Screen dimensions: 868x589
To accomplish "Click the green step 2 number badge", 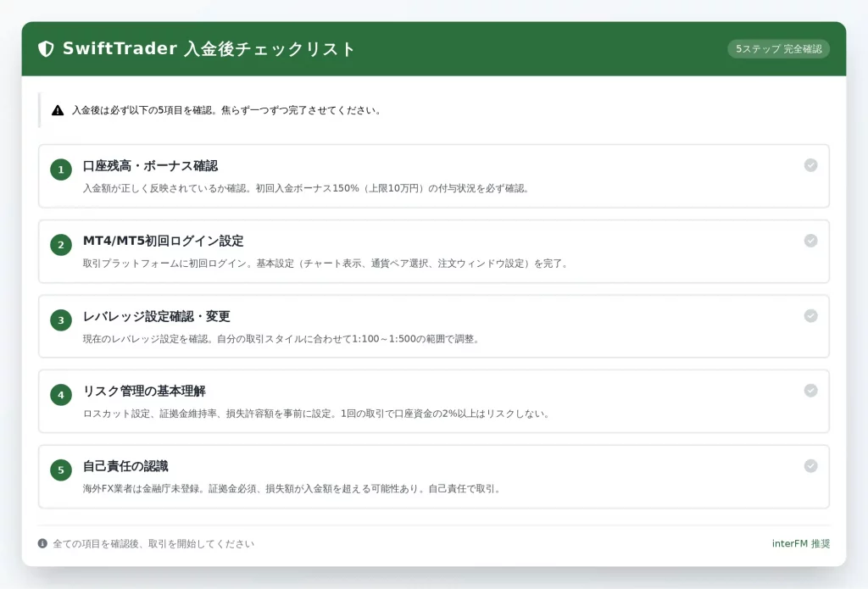I will click(x=61, y=245).
